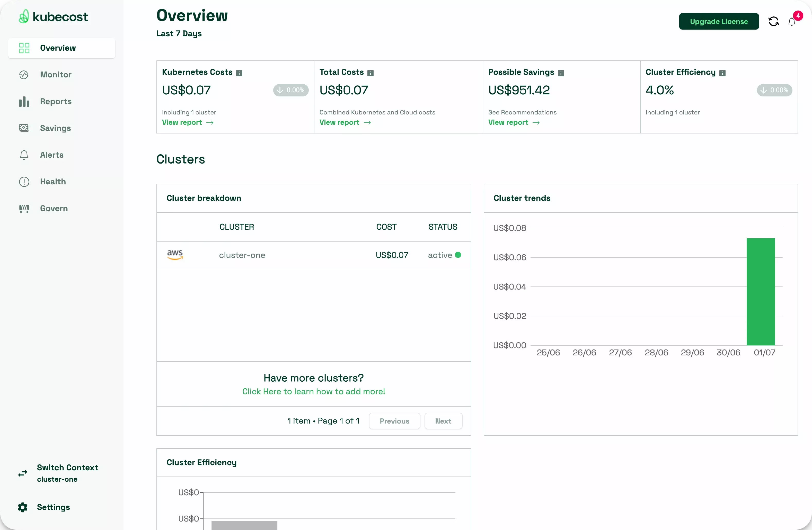Viewport: 812px width, 530px height.
Task: Click the Upgrade License button
Action: pos(719,21)
